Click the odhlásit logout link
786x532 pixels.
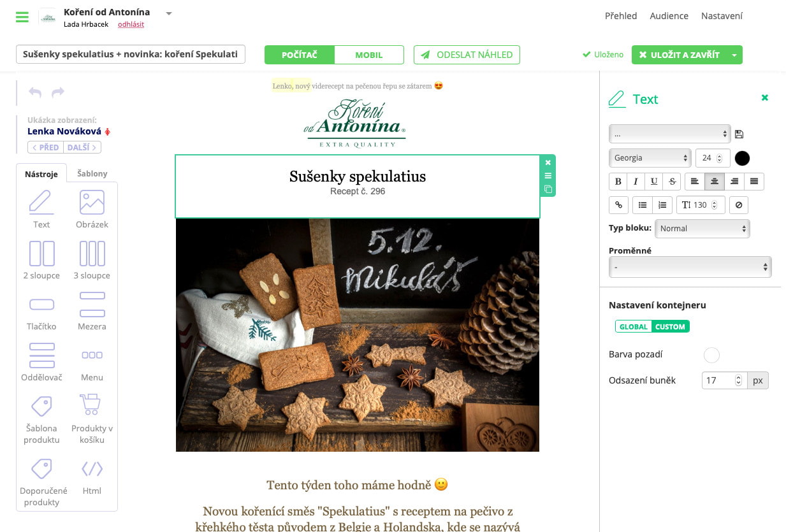[x=131, y=24]
